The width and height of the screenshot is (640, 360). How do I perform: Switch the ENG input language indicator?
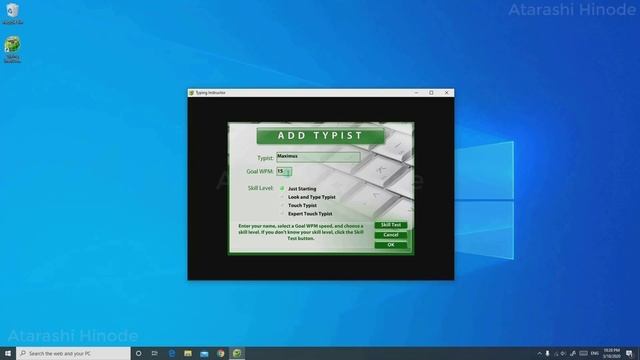(595, 353)
